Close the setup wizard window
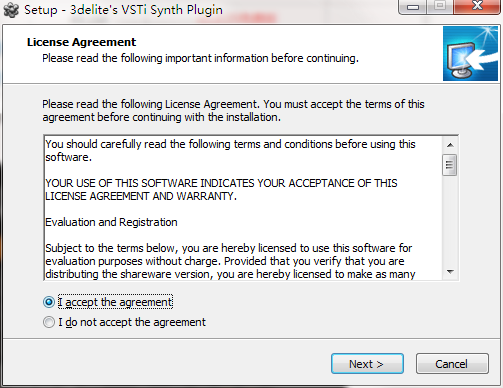The image size is (503, 388). coord(477,6)
